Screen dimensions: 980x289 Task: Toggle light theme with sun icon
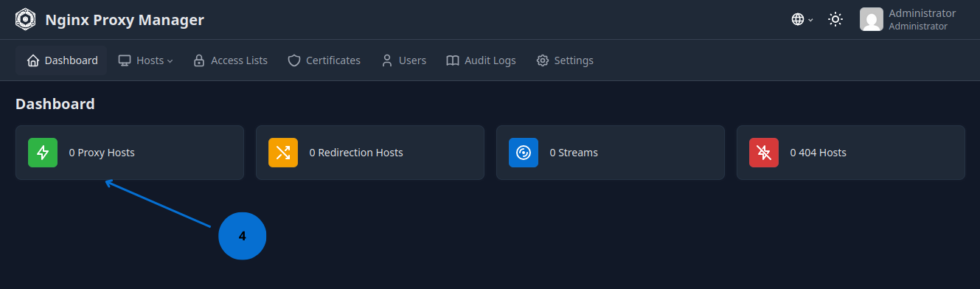835,20
